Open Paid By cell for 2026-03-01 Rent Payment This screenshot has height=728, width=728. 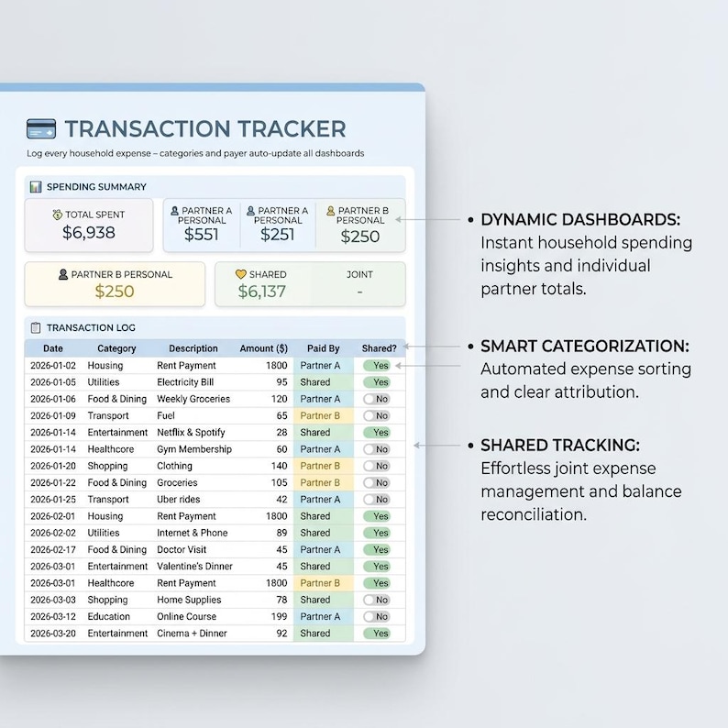[x=324, y=583]
